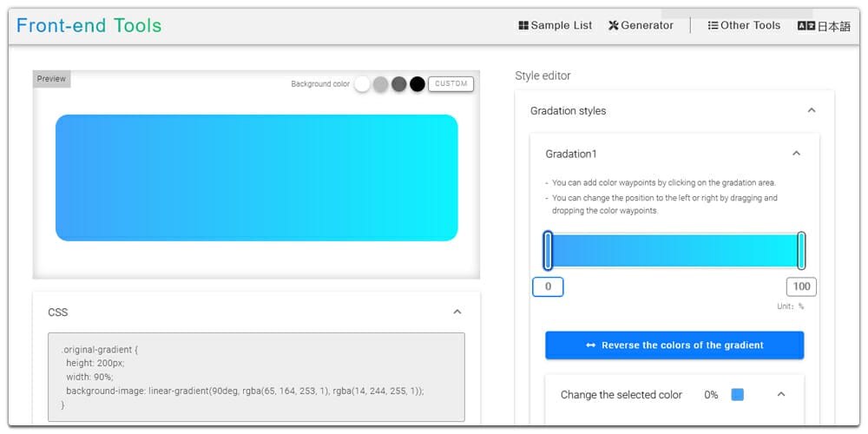
Task: Click the CSS code output box
Action: (x=256, y=377)
